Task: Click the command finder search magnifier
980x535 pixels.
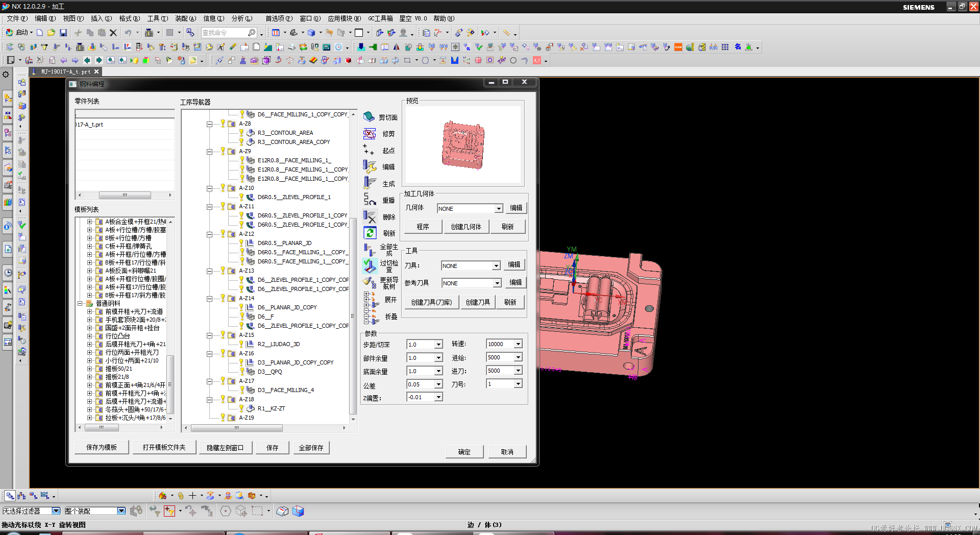Action: coord(252,33)
